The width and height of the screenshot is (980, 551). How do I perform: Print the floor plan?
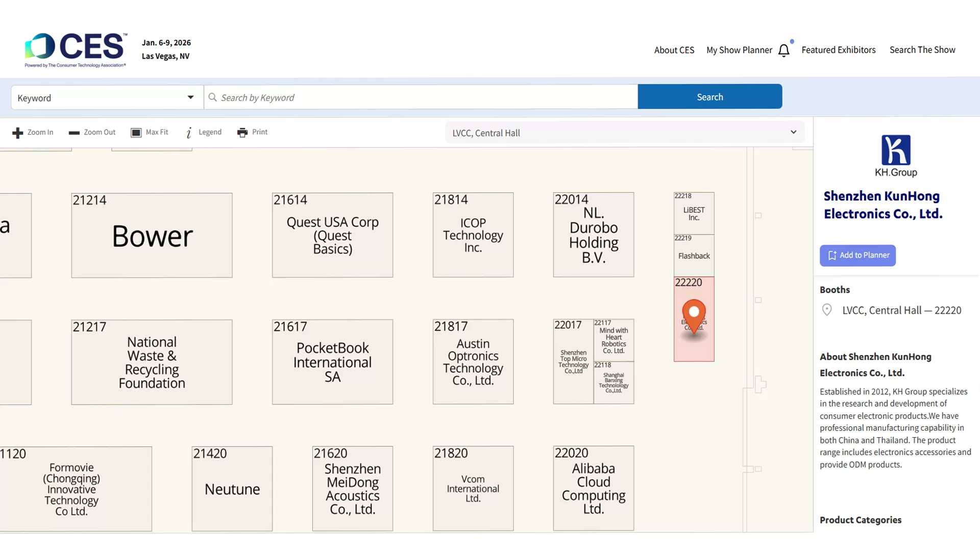coord(252,132)
